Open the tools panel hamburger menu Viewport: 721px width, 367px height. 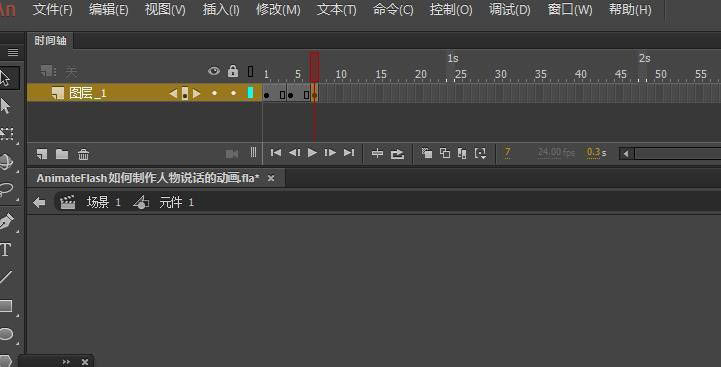13,52
